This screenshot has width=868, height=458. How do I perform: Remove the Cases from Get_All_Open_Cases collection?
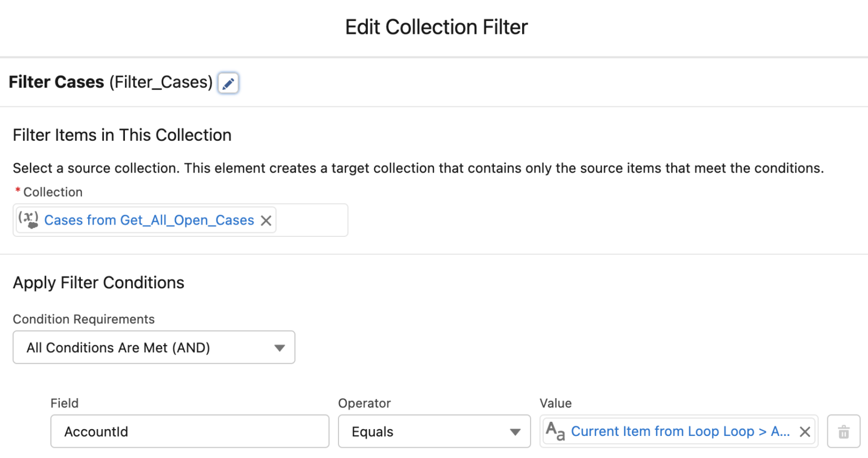(266, 221)
